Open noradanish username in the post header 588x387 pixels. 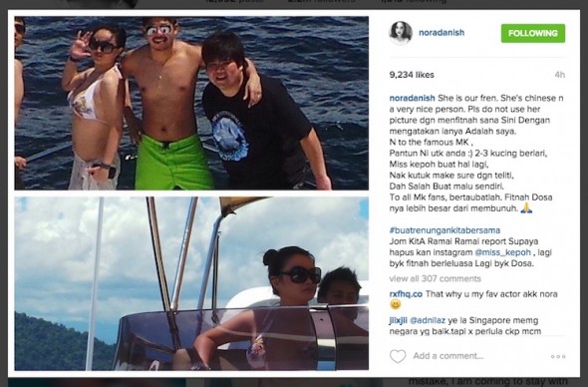pyautogui.click(x=441, y=33)
